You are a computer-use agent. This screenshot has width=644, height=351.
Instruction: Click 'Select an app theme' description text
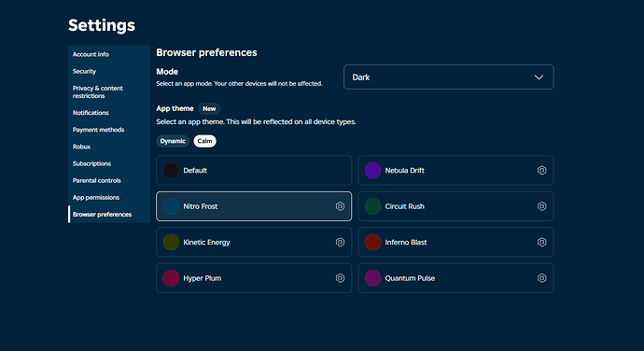[256, 121]
